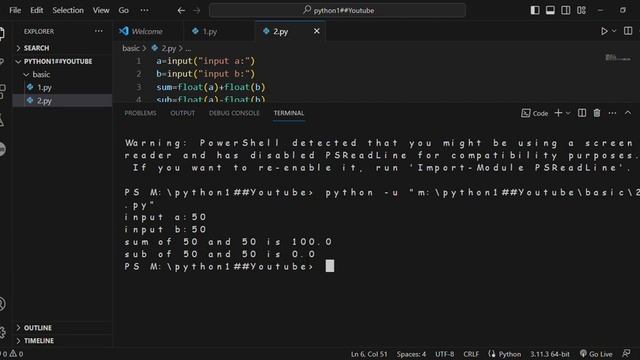Image resolution: width=640 pixels, height=360 pixels.
Task: Choose the 3.11.3 64-bit interpreter
Action: [x=550, y=354]
